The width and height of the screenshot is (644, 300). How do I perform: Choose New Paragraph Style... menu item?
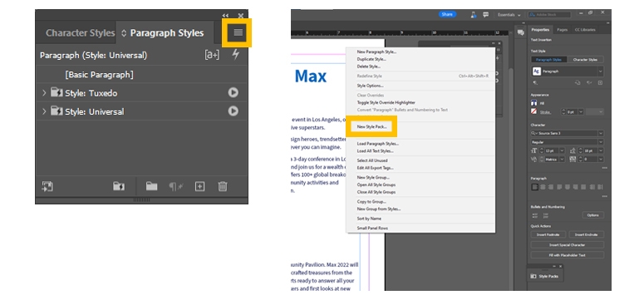pyautogui.click(x=376, y=52)
